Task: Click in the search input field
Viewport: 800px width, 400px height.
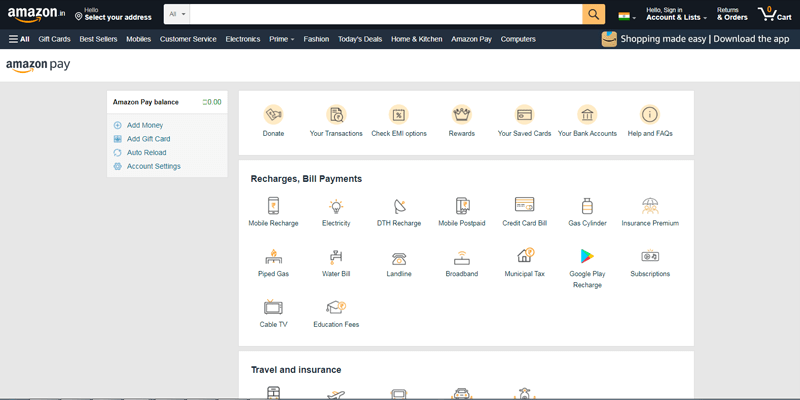Action: pyautogui.click(x=386, y=14)
